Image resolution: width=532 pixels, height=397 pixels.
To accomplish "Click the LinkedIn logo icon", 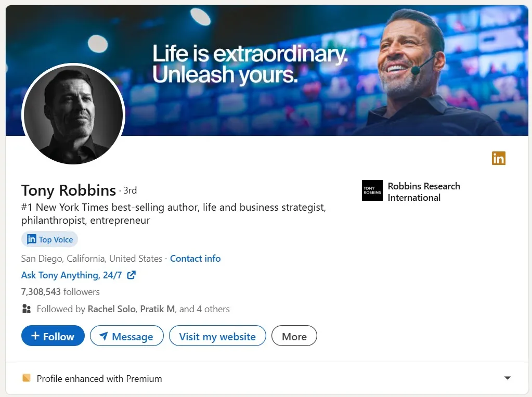I will (498, 158).
